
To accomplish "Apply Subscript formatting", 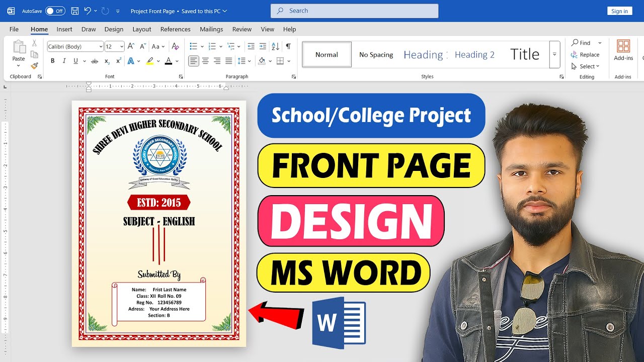I will (107, 61).
